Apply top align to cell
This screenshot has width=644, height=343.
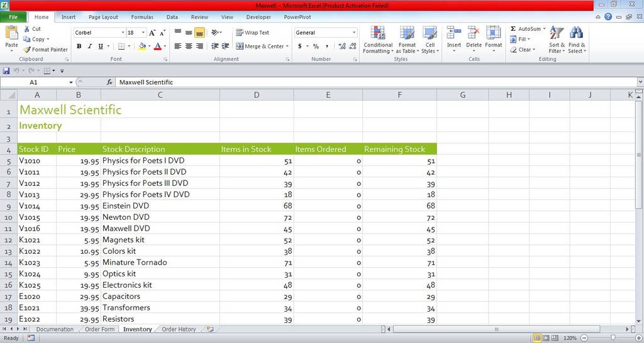point(178,33)
